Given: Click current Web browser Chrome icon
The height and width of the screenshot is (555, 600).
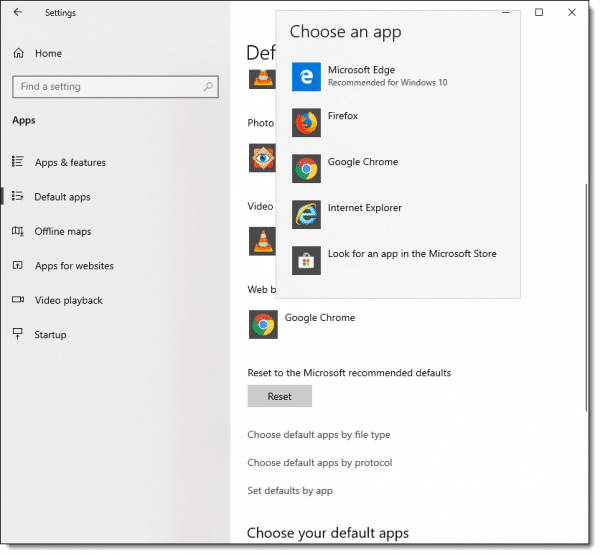Looking at the screenshot, I should click(x=263, y=325).
